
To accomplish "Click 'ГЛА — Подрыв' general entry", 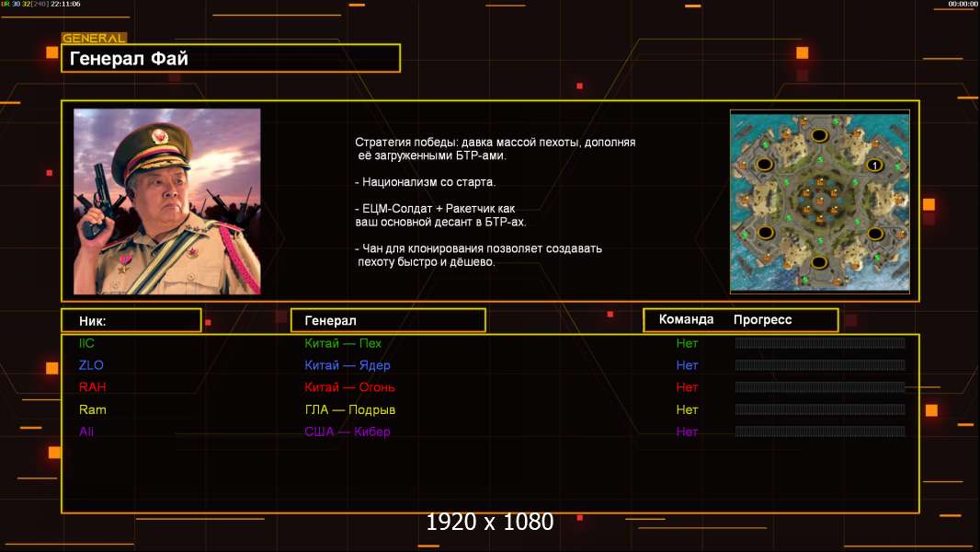I will (x=349, y=409).
